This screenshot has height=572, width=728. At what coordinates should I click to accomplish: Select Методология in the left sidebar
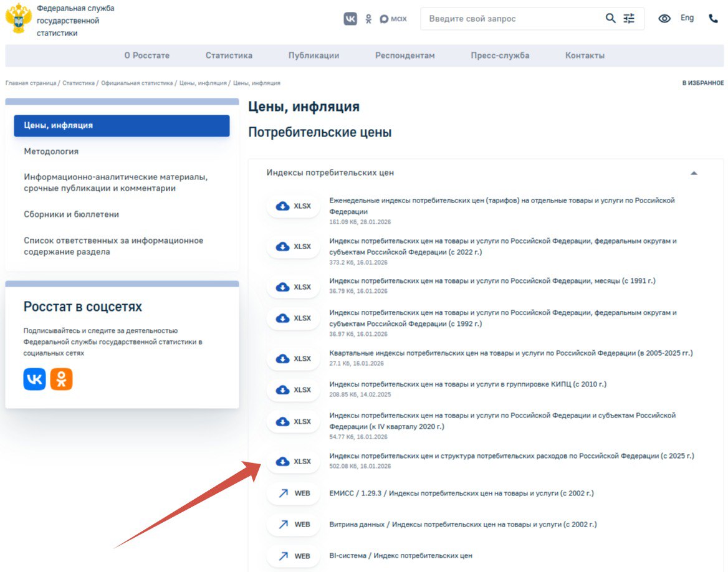[51, 151]
